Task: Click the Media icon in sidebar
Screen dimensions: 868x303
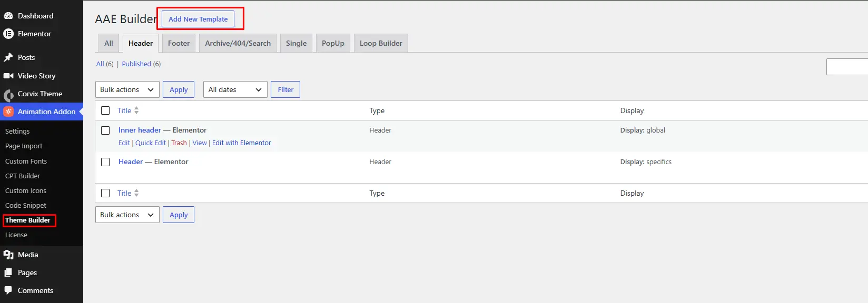Action: (x=8, y=255)
